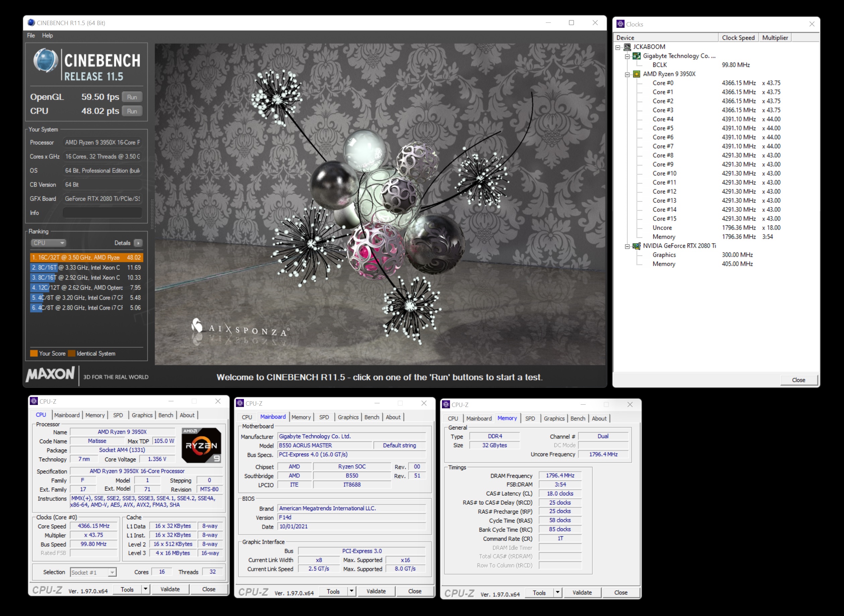Click the NVIDIA GeForce RTX 2080 Ti card icon
Image resolution: width=844 pixels, height=616 pixels.
[637, 246]
